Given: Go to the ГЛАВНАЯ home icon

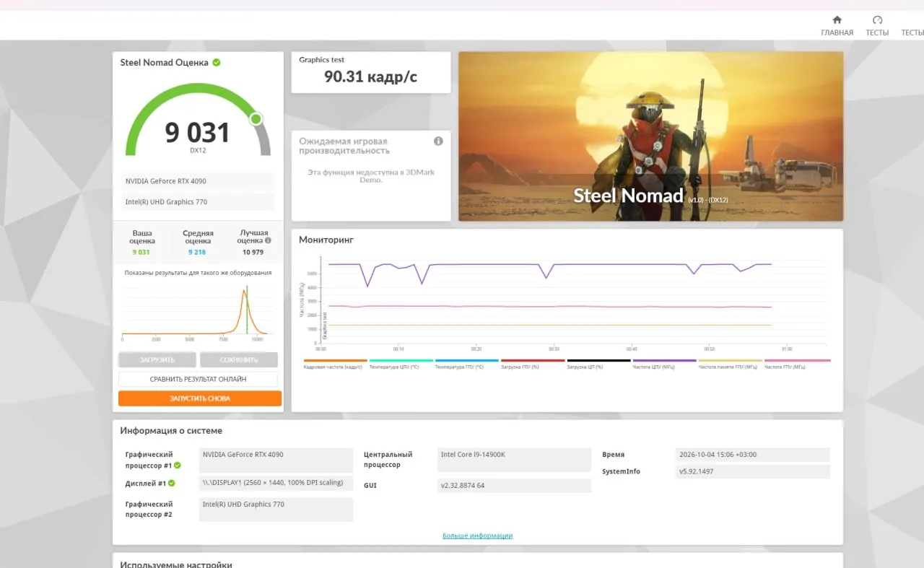Looking at the screenshot, I should (837, 20).
